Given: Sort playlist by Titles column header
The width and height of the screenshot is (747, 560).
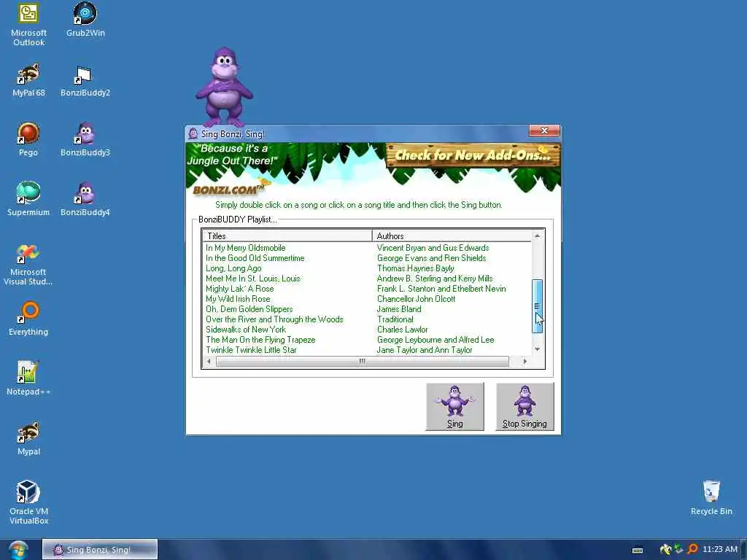Looking at the screenshot, I should (287, 236).
